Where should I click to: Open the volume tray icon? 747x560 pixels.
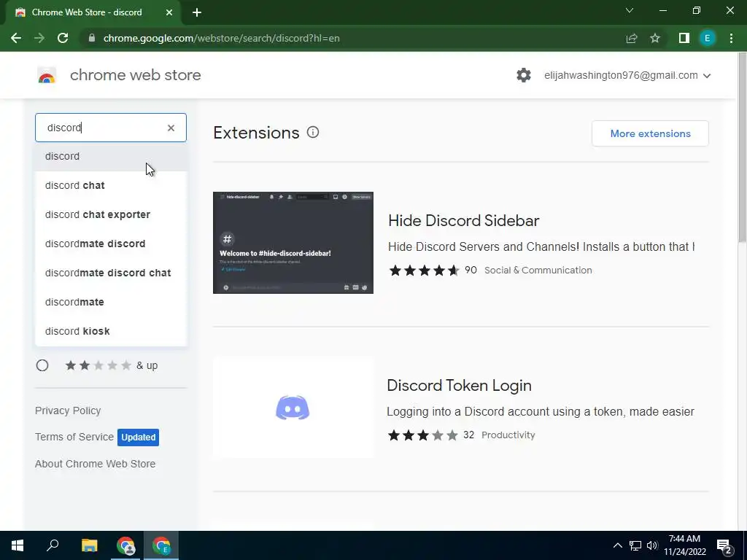pos(652,545)
